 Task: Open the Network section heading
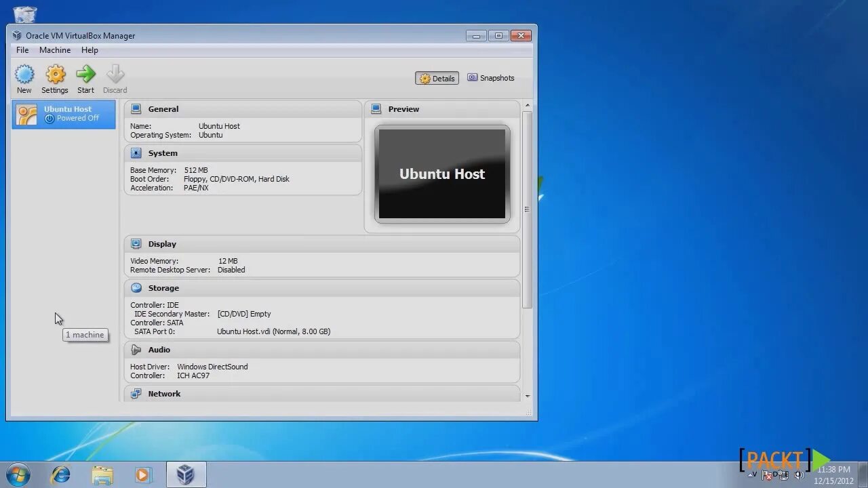[x=164, y=394]
